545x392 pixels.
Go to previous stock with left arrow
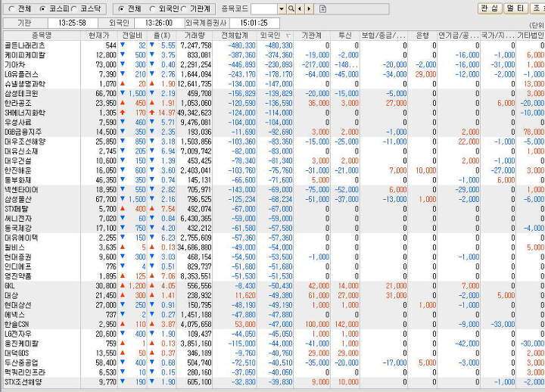coord(300,9)
